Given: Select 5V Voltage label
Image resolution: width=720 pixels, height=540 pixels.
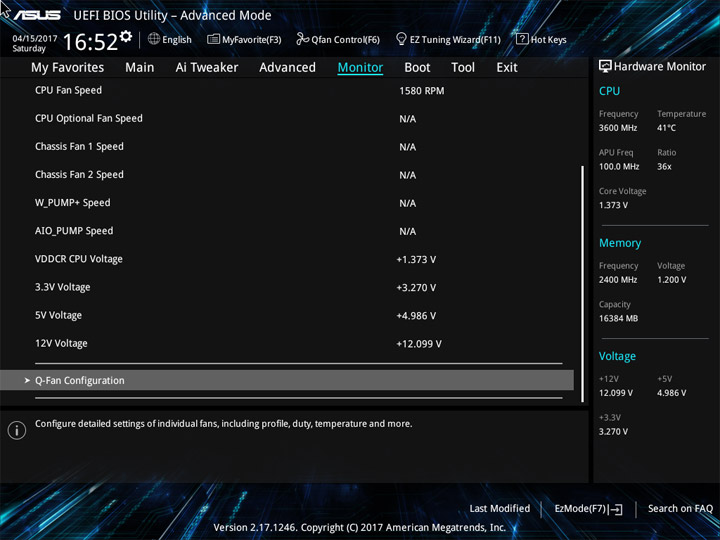Looking at the screenshot, I should (x=58, y=315).
